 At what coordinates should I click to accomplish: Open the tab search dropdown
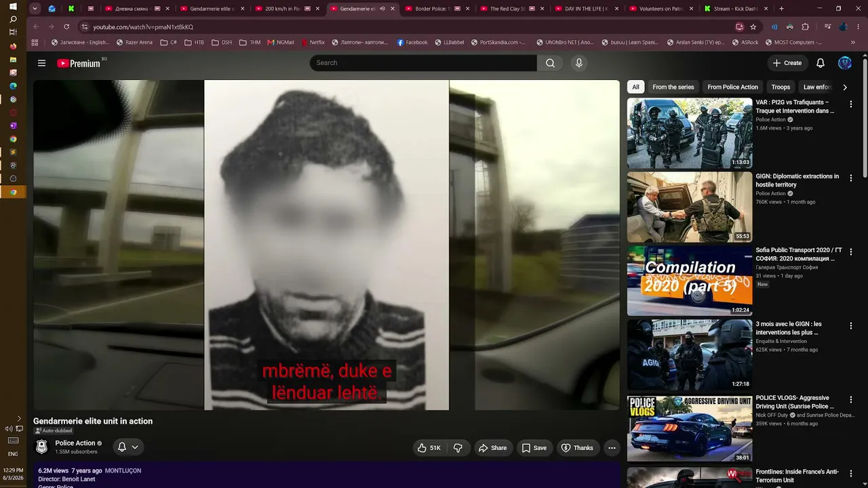point(35,9)
